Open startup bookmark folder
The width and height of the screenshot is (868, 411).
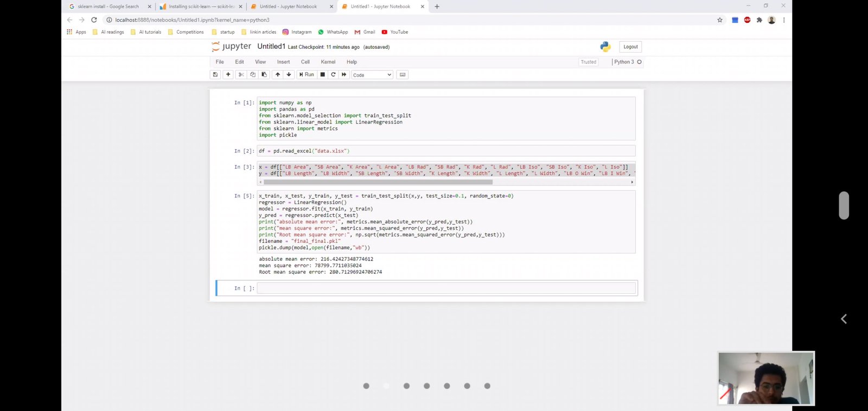(223, 32)
